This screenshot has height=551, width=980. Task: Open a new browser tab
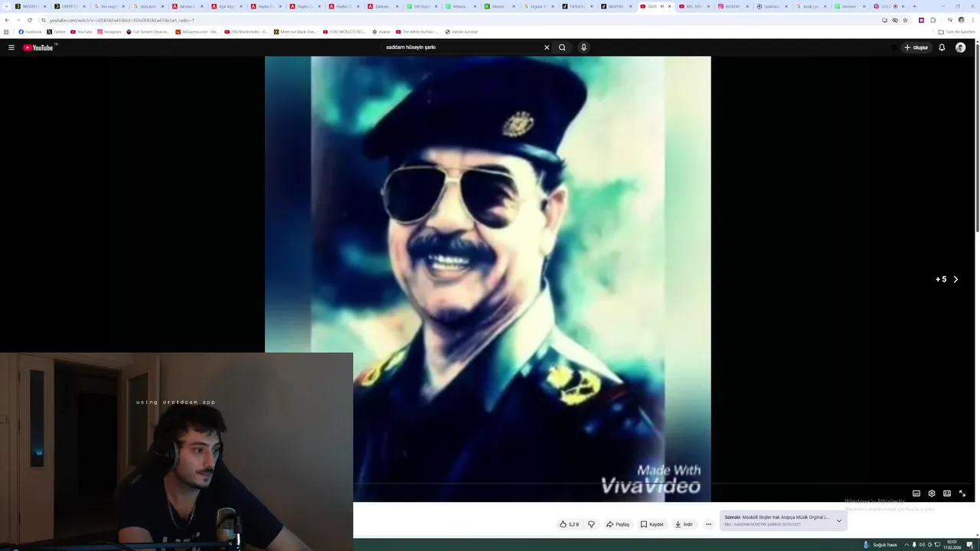(914, 6)
